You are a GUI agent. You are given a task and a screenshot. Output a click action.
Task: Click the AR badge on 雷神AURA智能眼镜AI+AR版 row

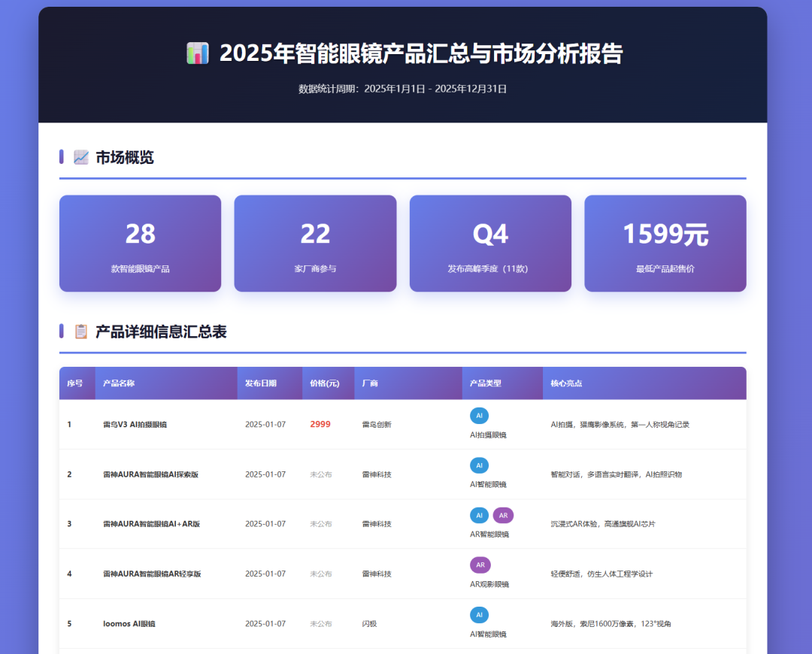[x=503, y=515]
